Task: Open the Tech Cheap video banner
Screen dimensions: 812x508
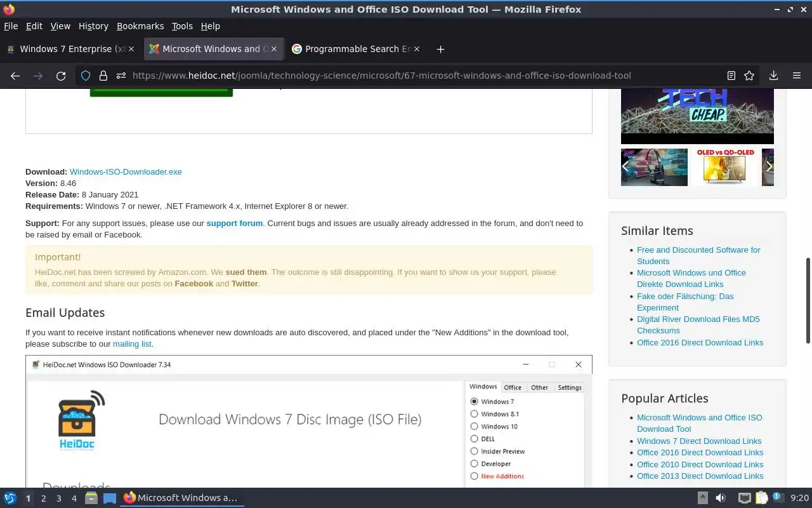Action: click(x=697, y=116)
